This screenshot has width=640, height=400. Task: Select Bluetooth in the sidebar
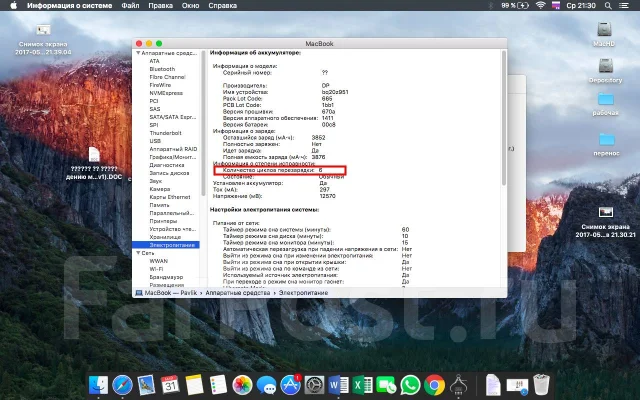[x=162, y=69]
